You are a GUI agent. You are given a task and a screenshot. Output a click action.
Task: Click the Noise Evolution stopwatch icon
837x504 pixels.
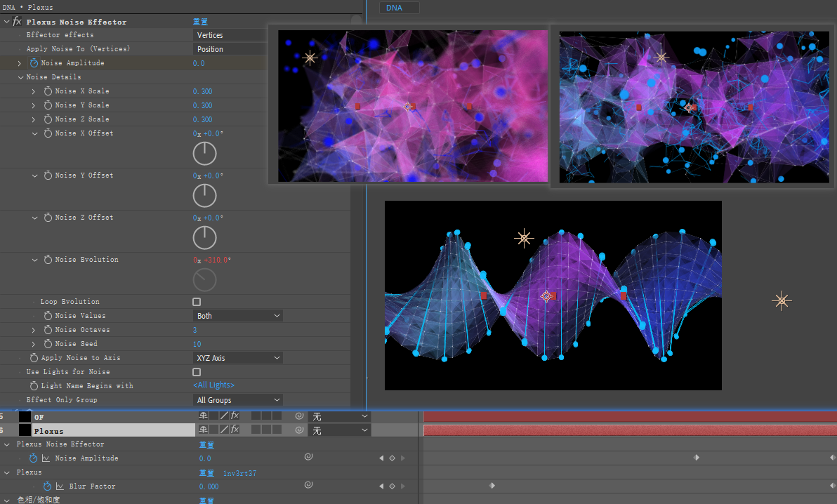(48, 260)
